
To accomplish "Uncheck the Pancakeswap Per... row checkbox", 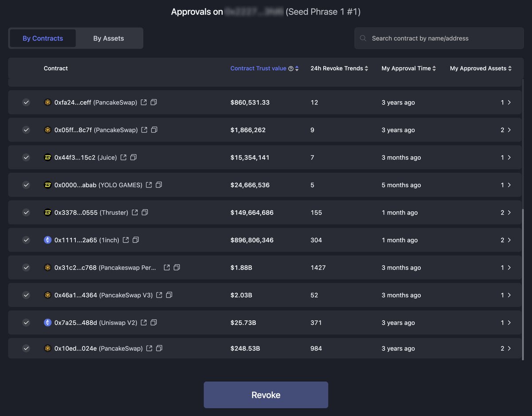I will [26, 268].
